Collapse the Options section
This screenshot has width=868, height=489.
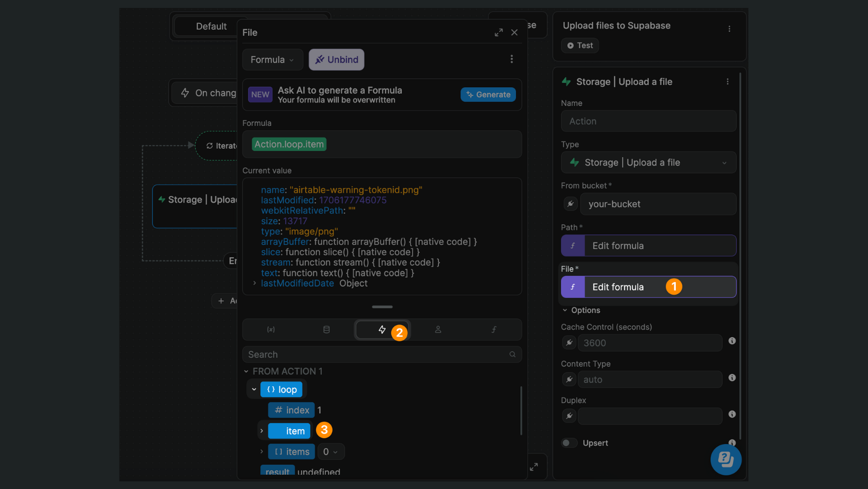point(565,310)
